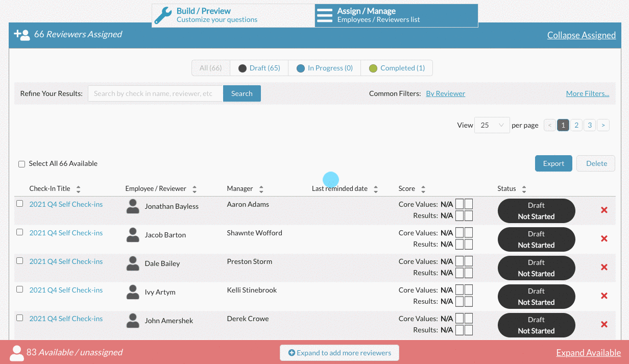Screen dimensions: 629x364
Task: Click Draft Not Started status for Jonathan Bayless
Action: pos(537,211)
